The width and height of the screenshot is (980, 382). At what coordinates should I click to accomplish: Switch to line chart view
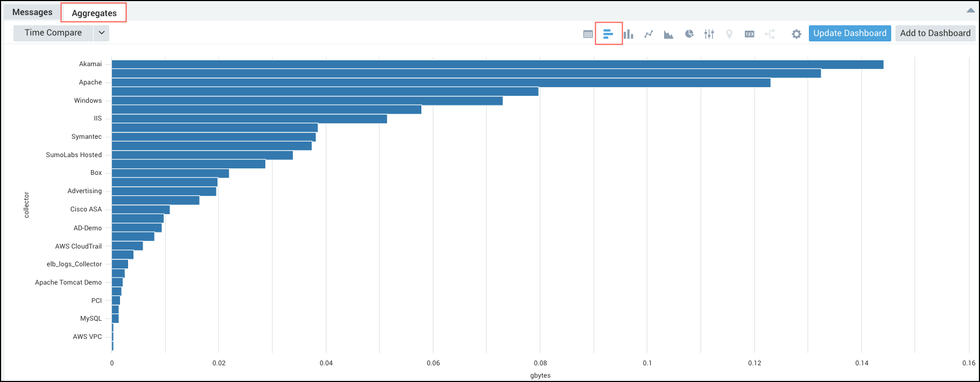click(x=648, y=34)
